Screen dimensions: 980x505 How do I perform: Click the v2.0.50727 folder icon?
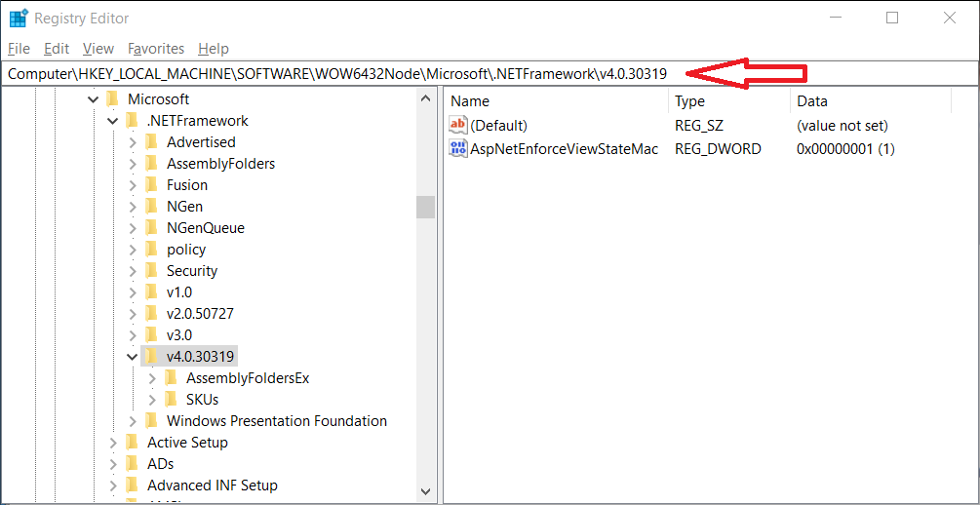point(151,314)
